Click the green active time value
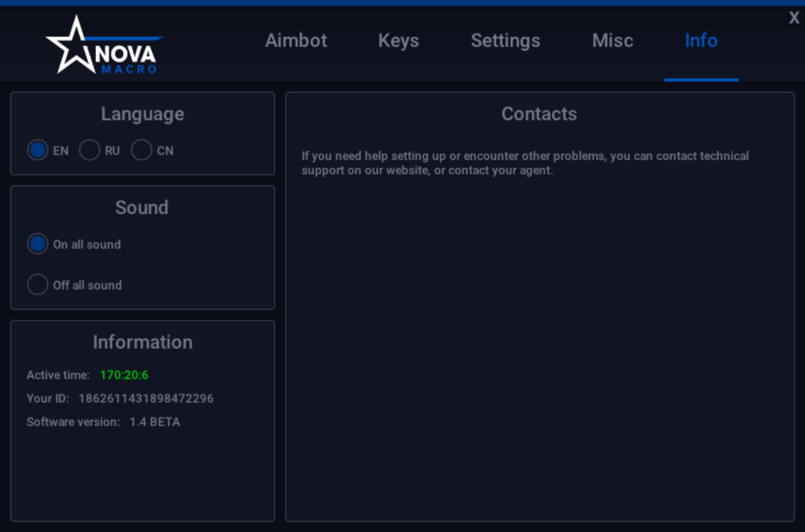Screen dimensions: 805x532 [124, 375]
